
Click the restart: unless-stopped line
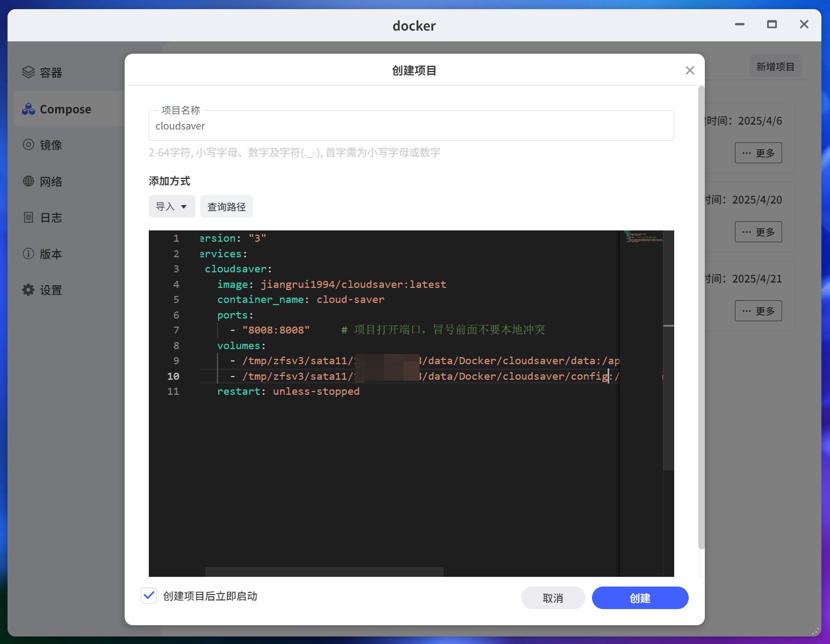pos(288,391)
